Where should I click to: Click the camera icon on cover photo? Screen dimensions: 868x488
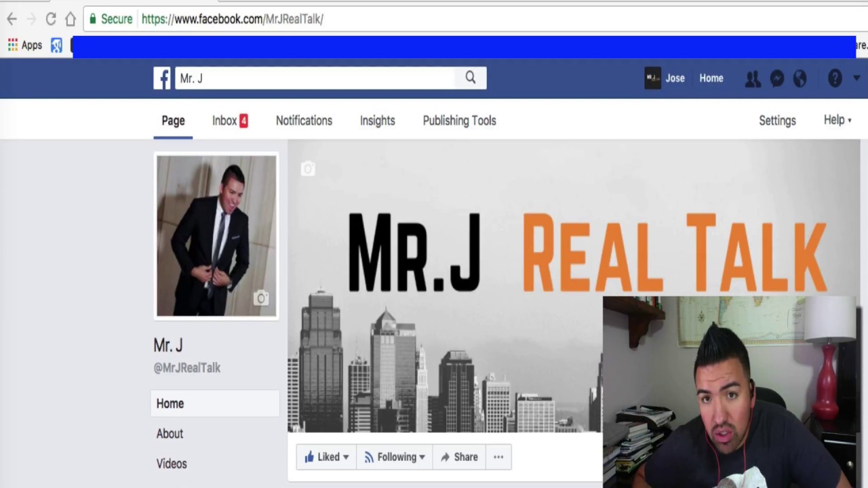click(x=308, y=169)
